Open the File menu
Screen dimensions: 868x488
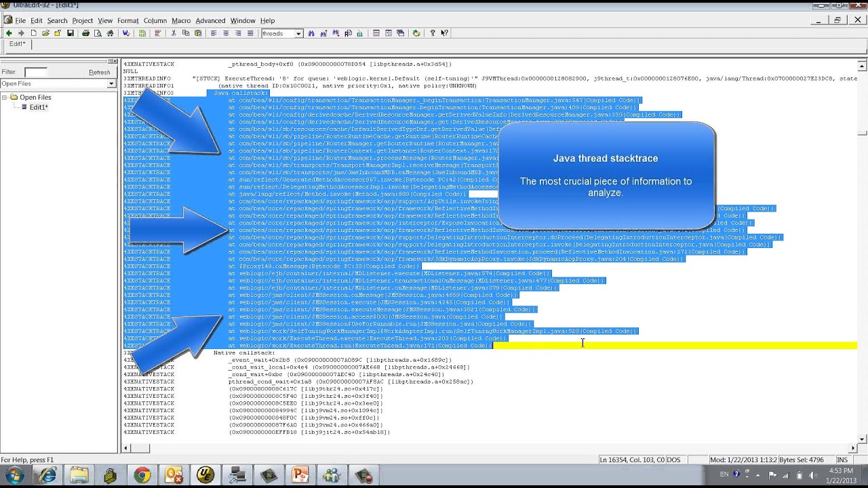20,20
